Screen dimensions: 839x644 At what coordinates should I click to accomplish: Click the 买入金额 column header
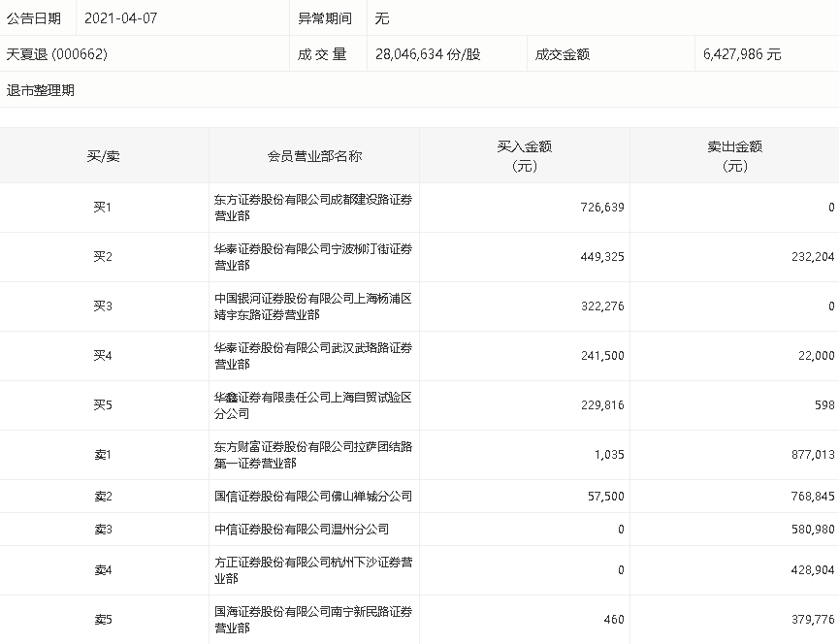click(525, 156)
